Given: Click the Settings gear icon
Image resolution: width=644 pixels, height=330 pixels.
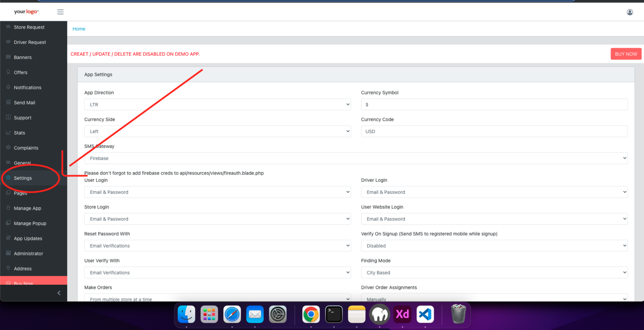Looking at the screenshot, I should pyautogui.click(x=8, y=178).
